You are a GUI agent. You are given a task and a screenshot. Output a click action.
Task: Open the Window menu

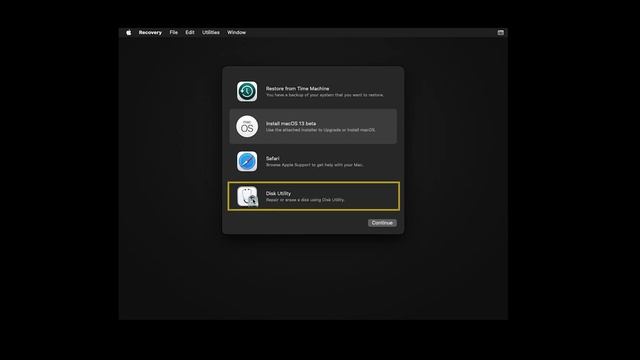pos(236,33)
